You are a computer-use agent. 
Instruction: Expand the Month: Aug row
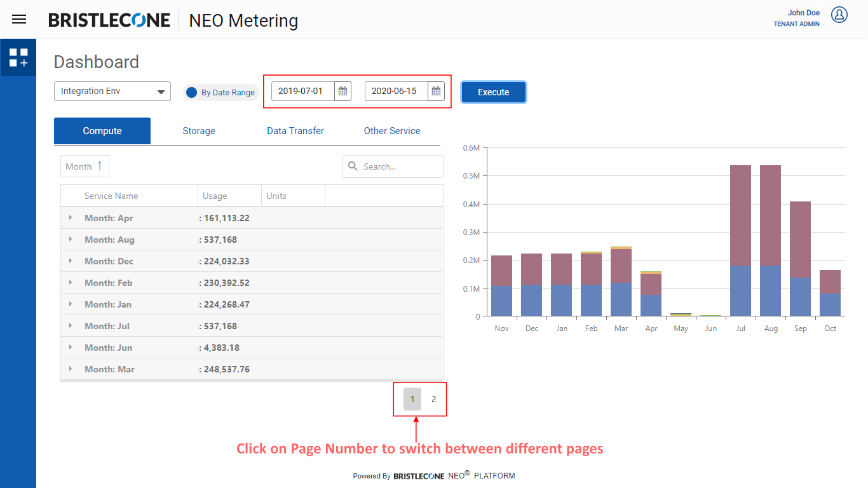coord(71,240)
